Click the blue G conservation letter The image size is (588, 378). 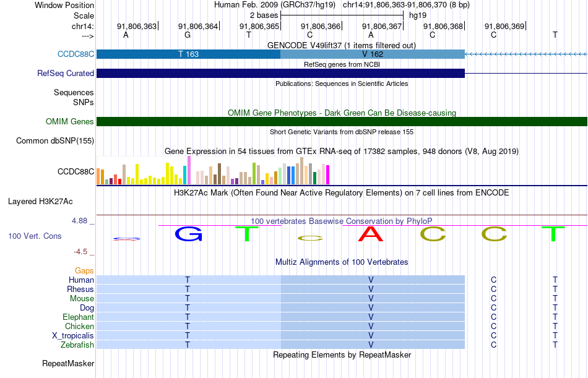188,234
